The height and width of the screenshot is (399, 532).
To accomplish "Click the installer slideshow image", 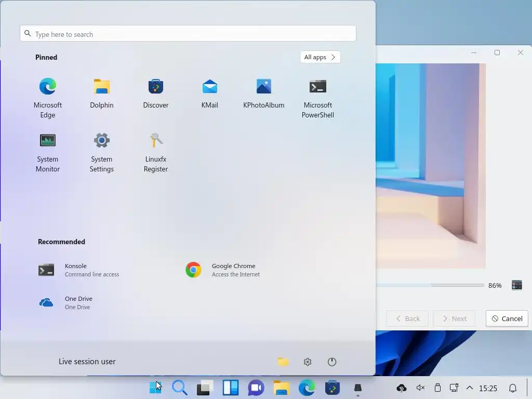I will point(431,166).
